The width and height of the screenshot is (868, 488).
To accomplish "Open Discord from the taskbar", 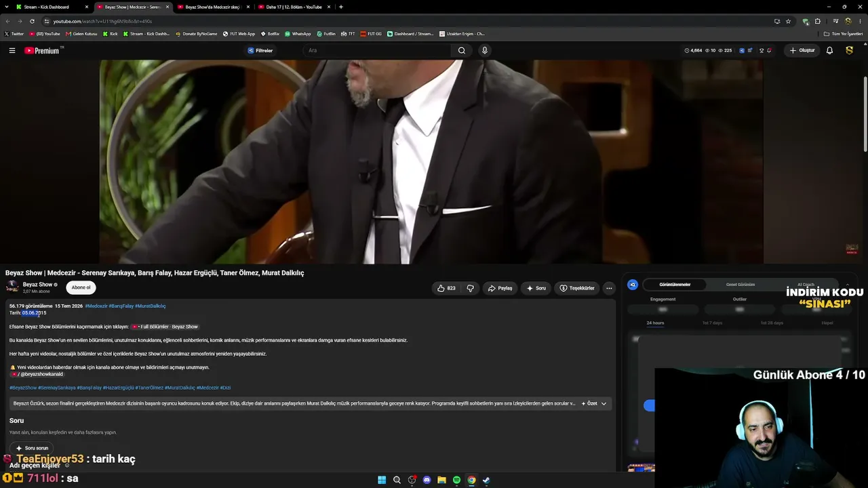I will 427,480.
